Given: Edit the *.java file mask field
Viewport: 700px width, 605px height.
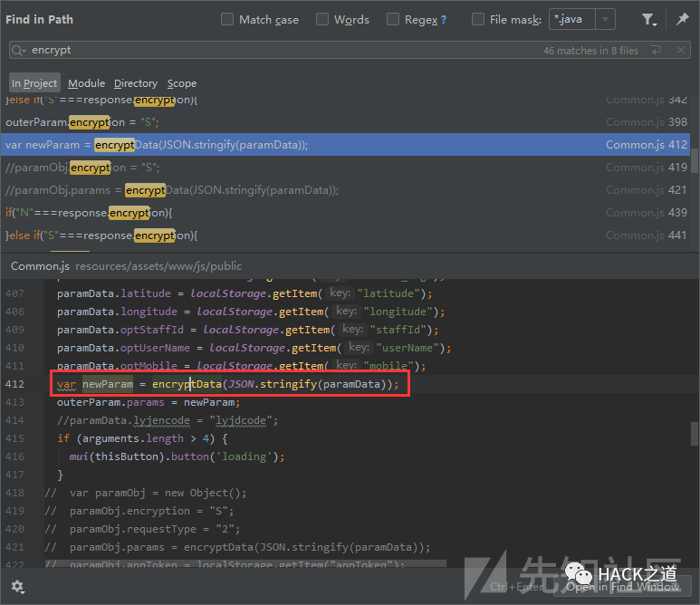Looking at the screenshot, I should [572, 19].
